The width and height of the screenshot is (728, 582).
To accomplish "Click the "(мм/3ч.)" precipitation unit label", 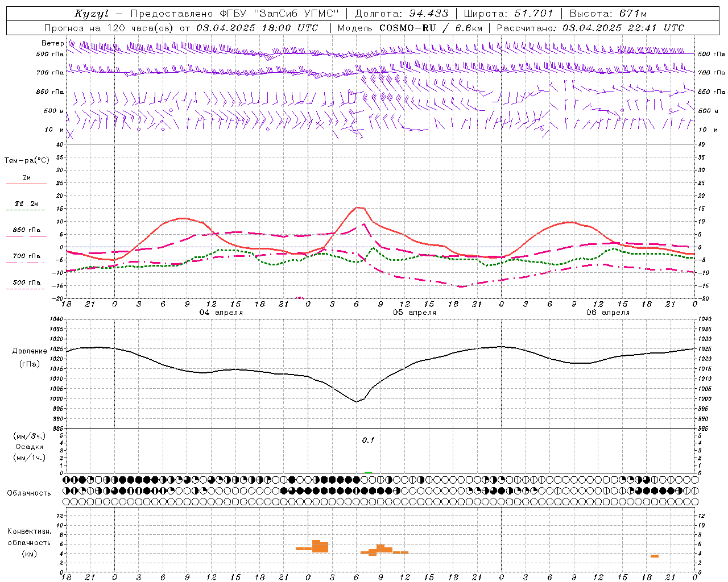I will 29,436.
